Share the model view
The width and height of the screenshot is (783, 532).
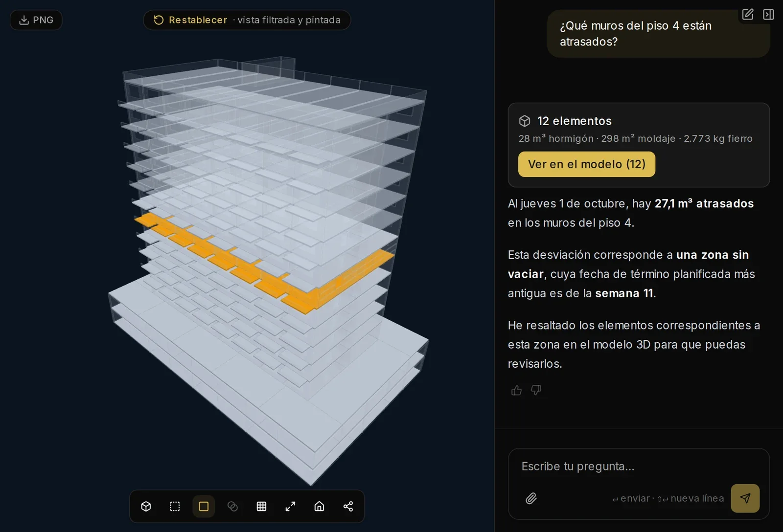pyautogui.click(x=348, y=507)
